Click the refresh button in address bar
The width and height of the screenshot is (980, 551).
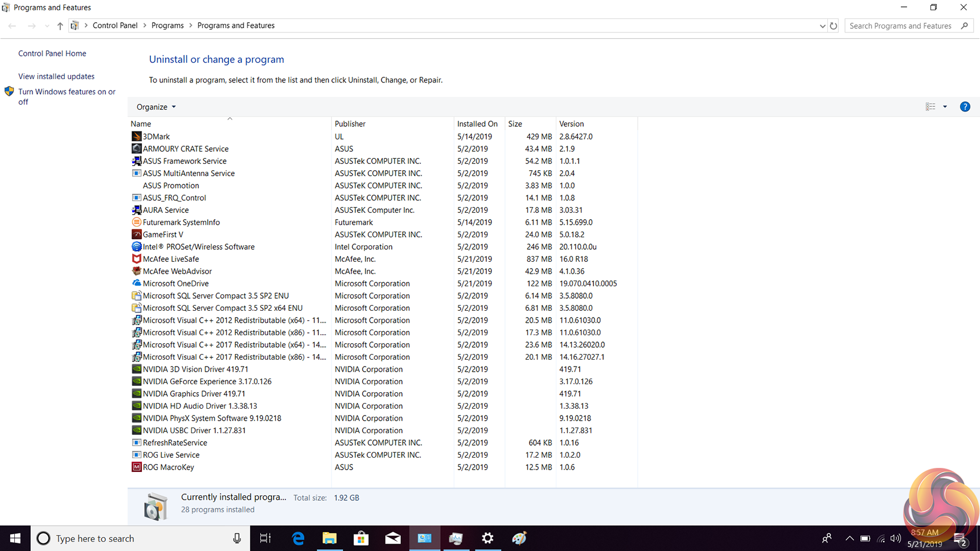(833, 26)
